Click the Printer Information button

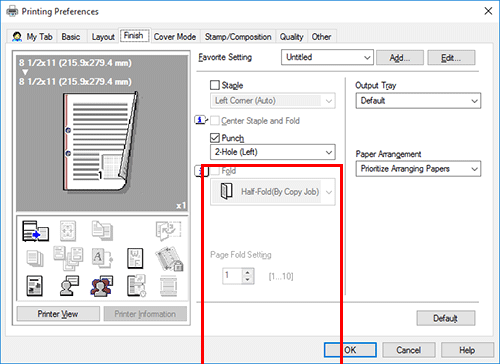[x=145, y=314]
